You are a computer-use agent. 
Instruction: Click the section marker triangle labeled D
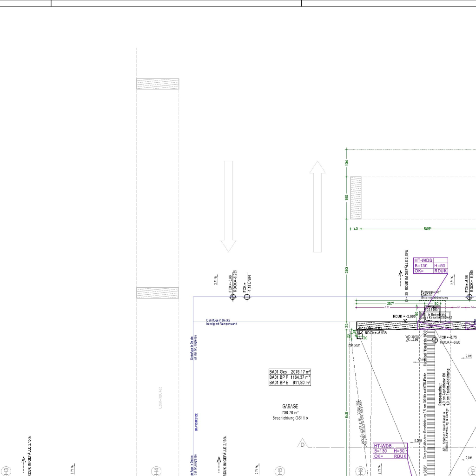click(x=303, y=444)
